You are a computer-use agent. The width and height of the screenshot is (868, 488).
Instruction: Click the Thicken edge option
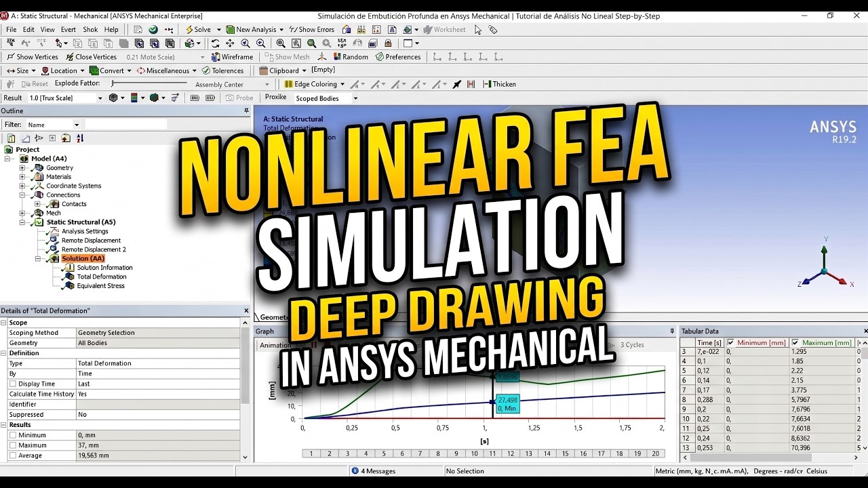[x=499, y=84]
